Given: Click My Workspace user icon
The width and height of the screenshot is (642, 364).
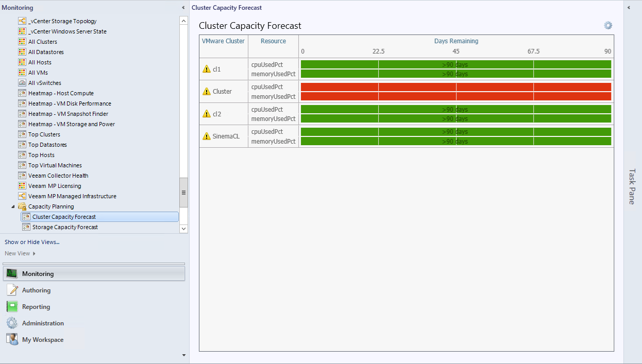Looking at the screenshot, I should pyautogui.click(x=12, y=339).
